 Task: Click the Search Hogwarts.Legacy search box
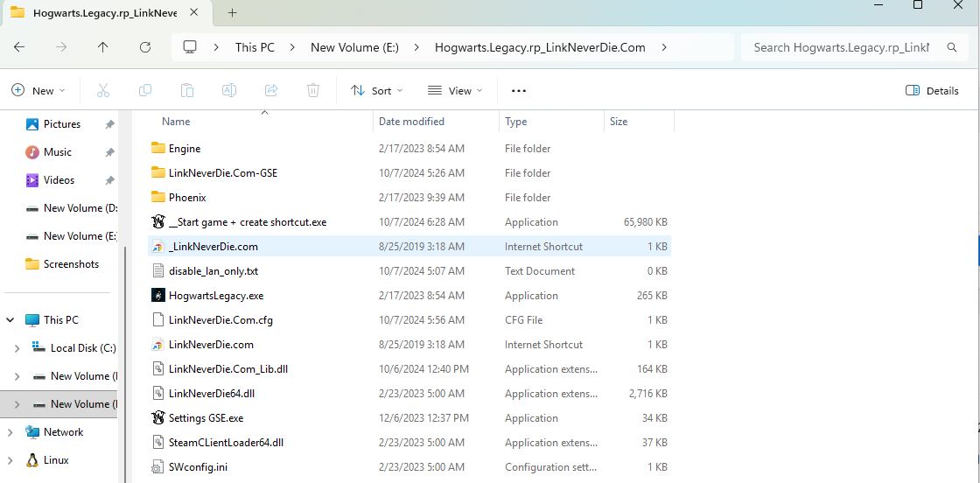tap(842, 47)
